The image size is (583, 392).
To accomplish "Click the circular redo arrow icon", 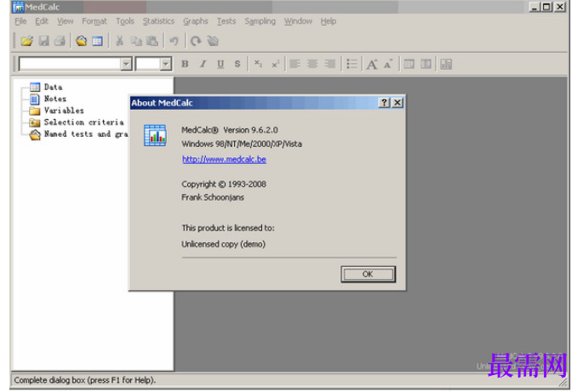I will click(196, 41).
